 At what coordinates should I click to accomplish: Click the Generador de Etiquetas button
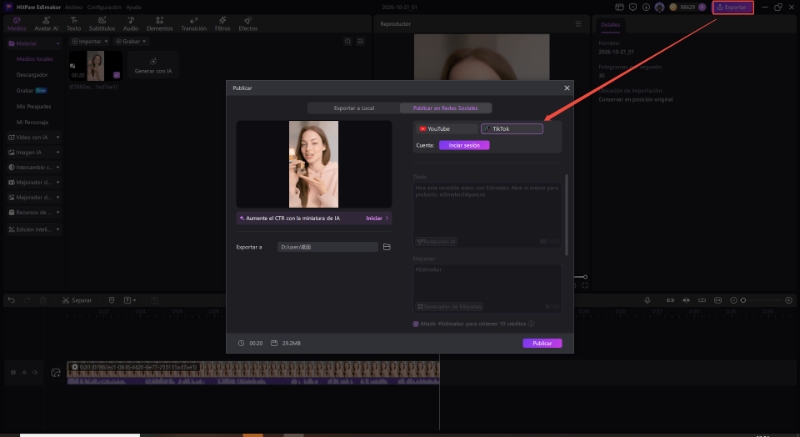[449, 306]
